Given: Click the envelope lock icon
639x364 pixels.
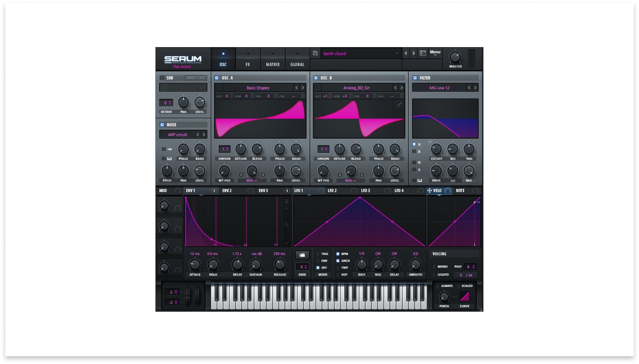Looking at the screenshot, I should pos(286,201).
